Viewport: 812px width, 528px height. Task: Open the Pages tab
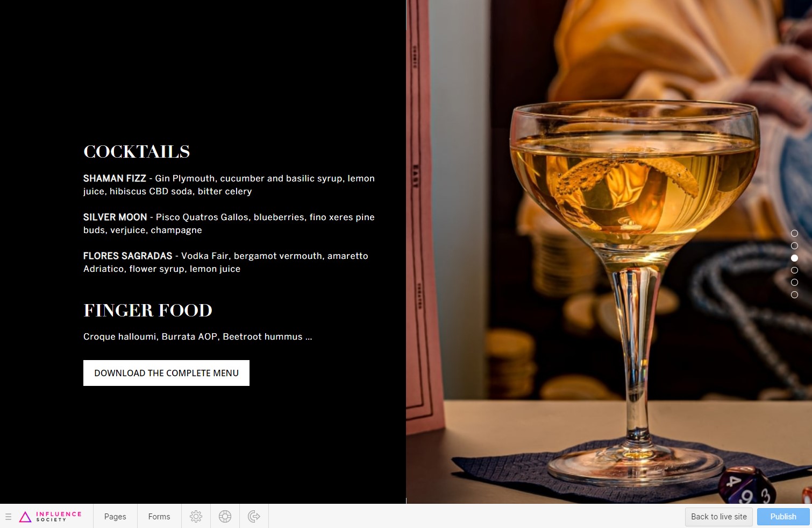[115, 516]
